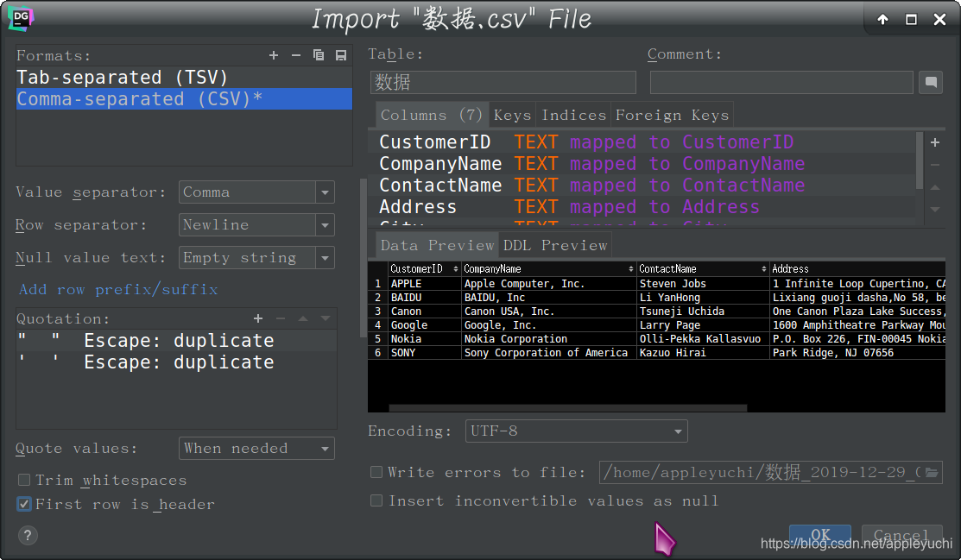Open the comment editor icon
The height and width of the screenshot is (560, 961).
[x=929, y=82]
